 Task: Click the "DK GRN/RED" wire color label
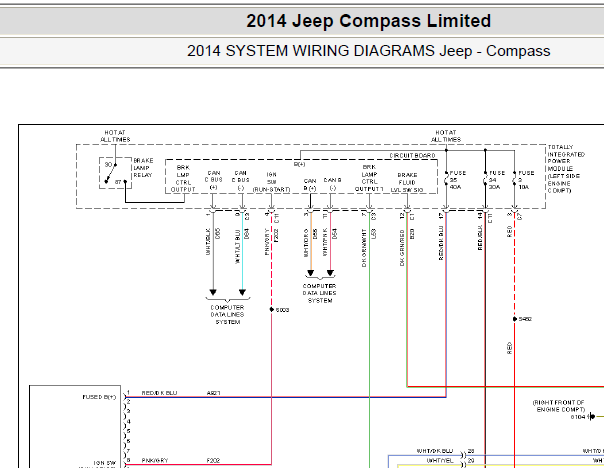[402, 248]
